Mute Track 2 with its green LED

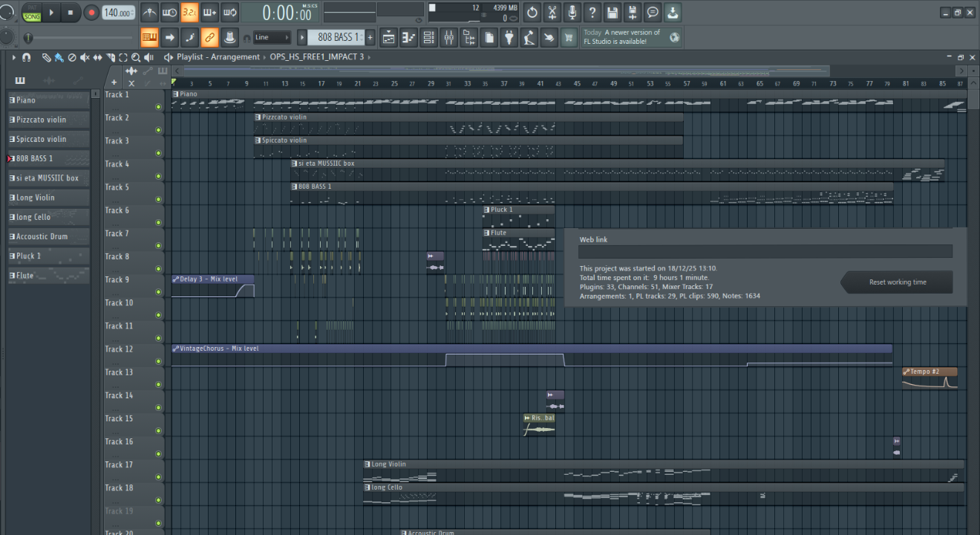[x=158, y=130]
